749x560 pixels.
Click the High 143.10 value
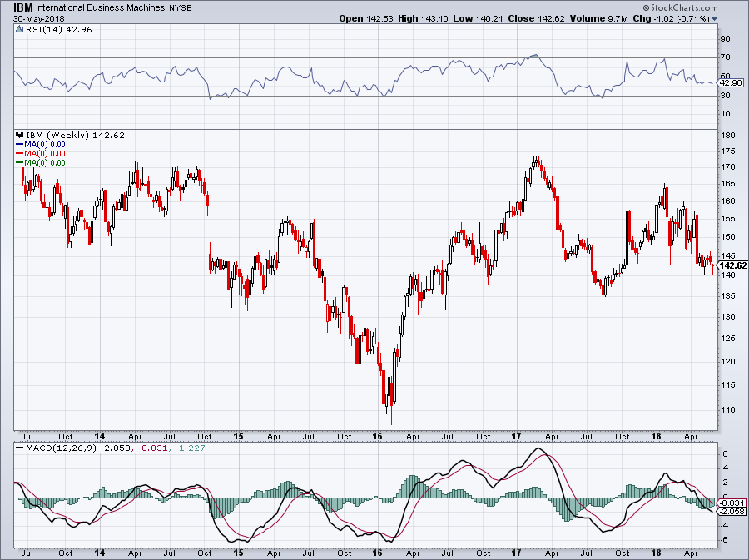(423, 18)
